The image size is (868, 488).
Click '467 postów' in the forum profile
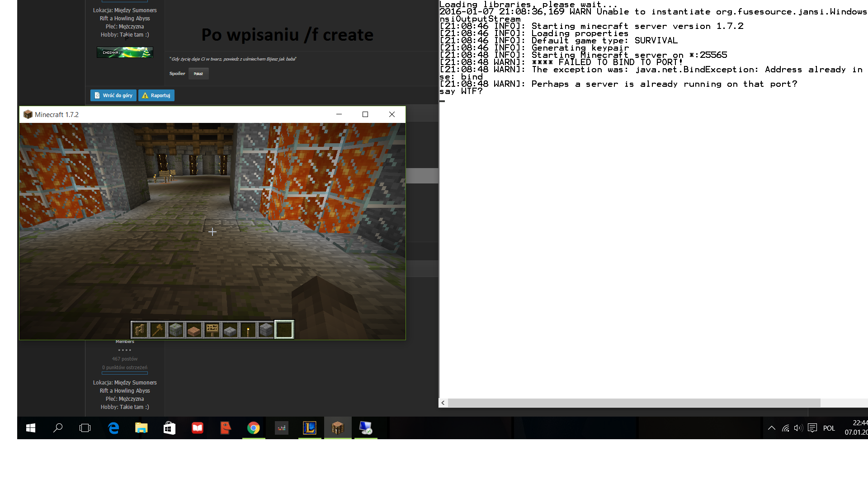(x=125, y=359)
